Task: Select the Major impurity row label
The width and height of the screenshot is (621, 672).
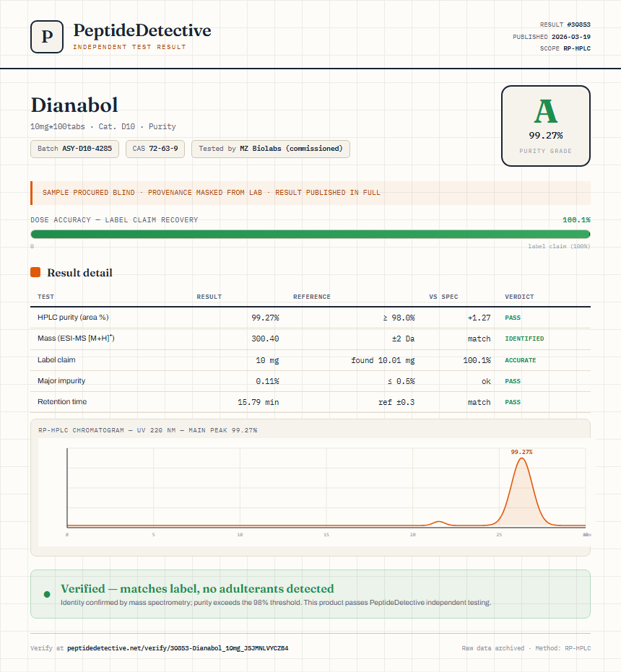Action: [x=61, y=380]
